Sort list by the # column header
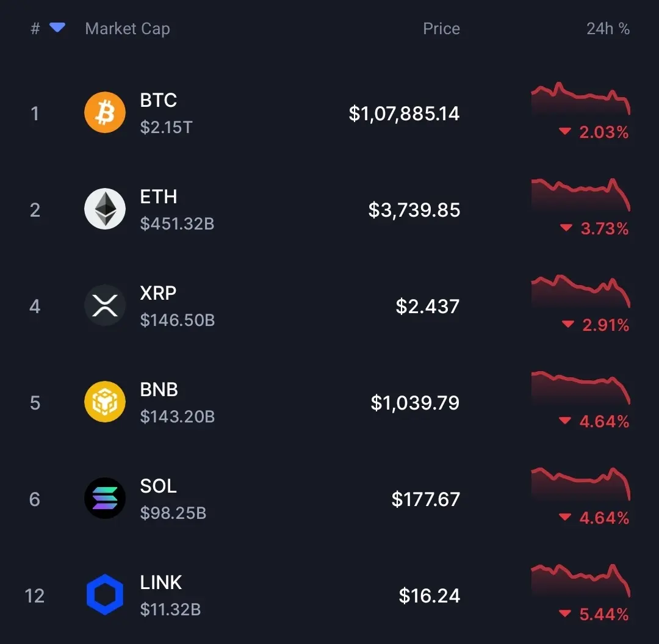Screen dimensions: 659x644 [x=35, y=29]
